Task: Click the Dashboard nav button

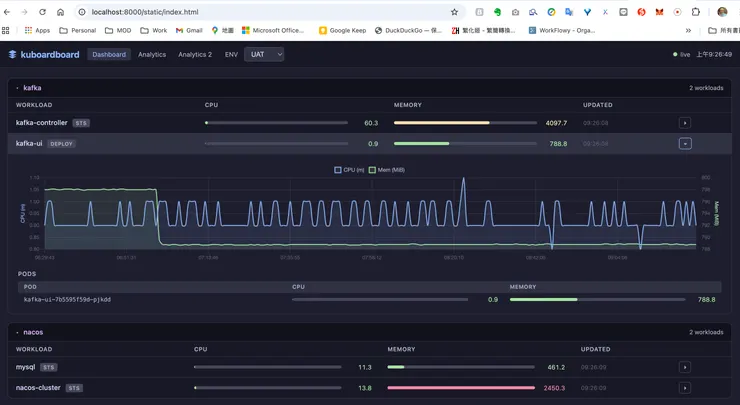Action: (x=109, y=54)
